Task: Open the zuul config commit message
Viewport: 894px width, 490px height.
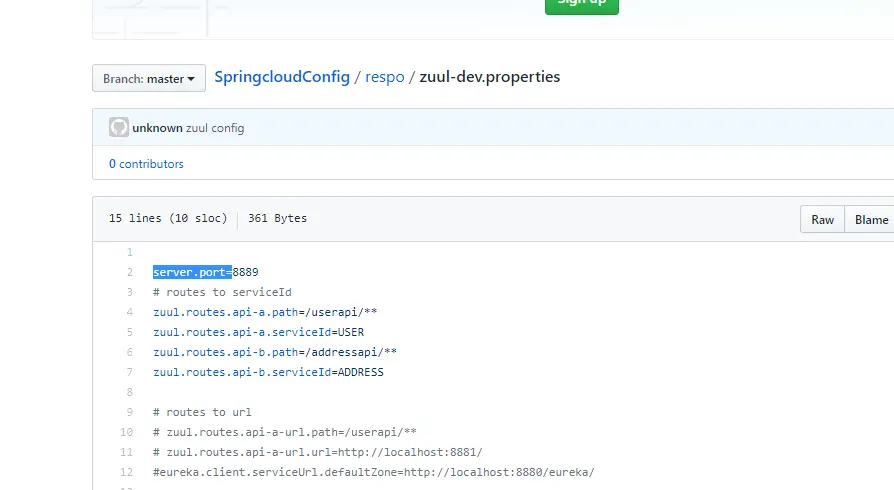Action: pos(215,128)
